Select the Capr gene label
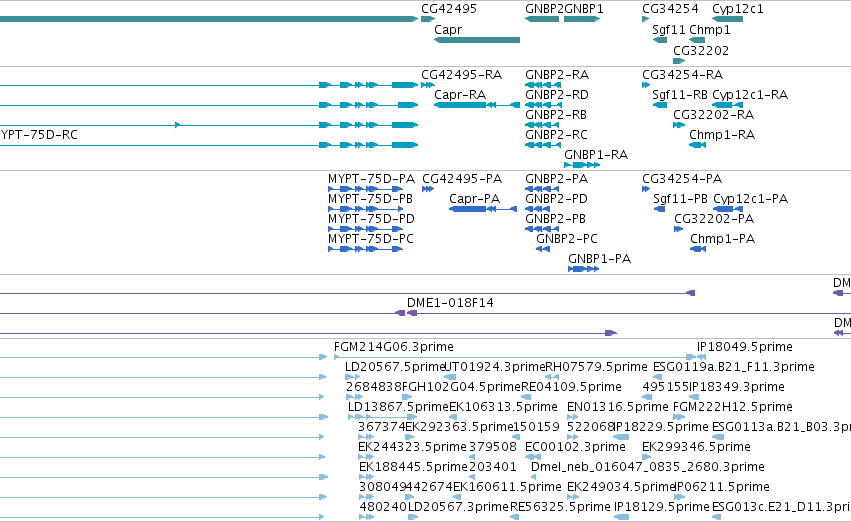851x522 pixels. click(x=448, y=30)
